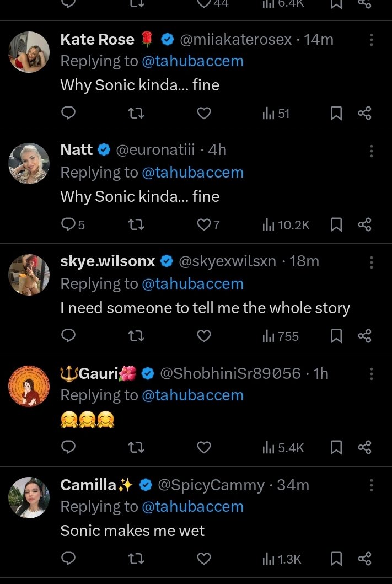View 755 views on skye.wilsonx's tweet

[281, 336]
